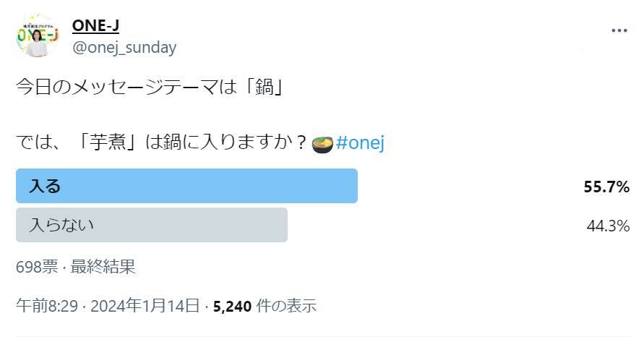This screenshot has width=644, height=337.
Task: Click the 698票 vote count text
Action: [x=36, y=267]
